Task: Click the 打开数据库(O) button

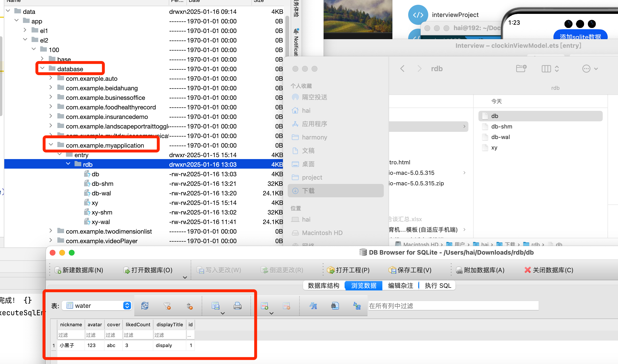Action: [148, 270]
